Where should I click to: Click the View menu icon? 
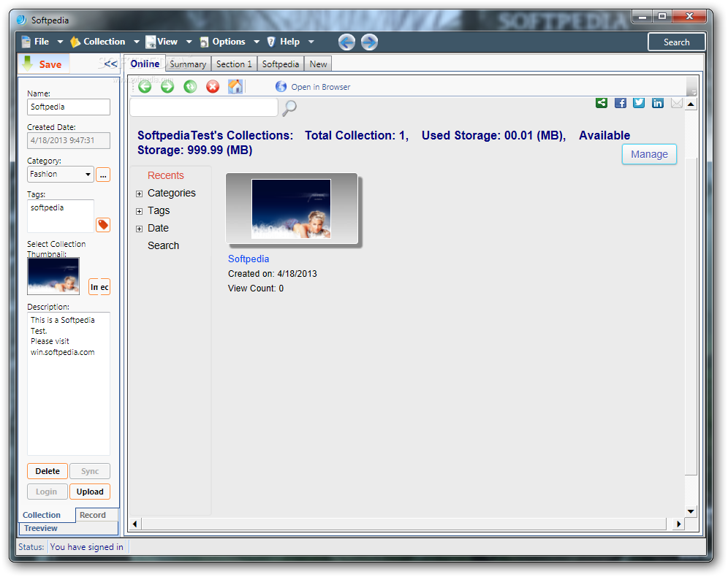[151, 42]
